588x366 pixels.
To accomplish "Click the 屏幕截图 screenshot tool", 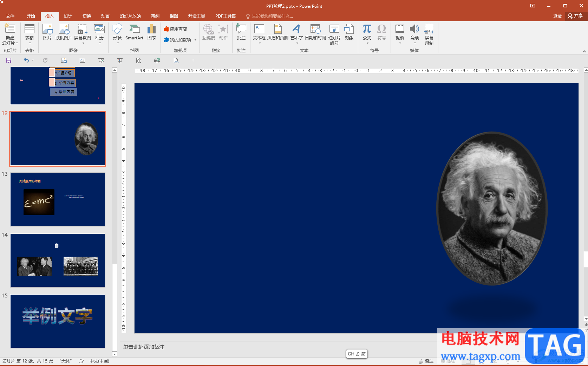I will [83, 34].
